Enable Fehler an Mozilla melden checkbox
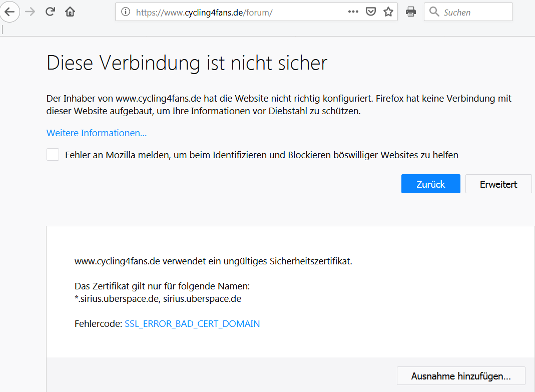 pyautogui.click(x=53, y=155)
